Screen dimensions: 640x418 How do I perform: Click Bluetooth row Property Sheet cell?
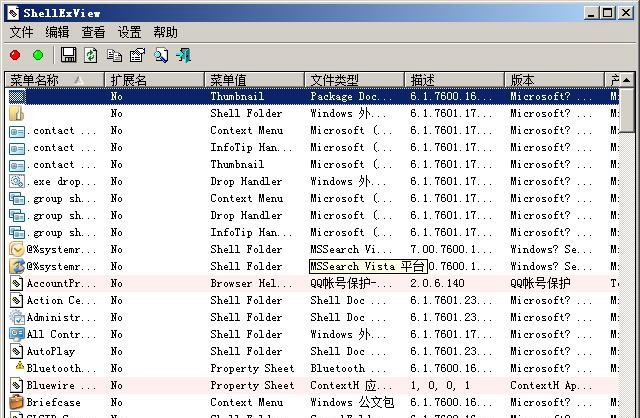252,368
